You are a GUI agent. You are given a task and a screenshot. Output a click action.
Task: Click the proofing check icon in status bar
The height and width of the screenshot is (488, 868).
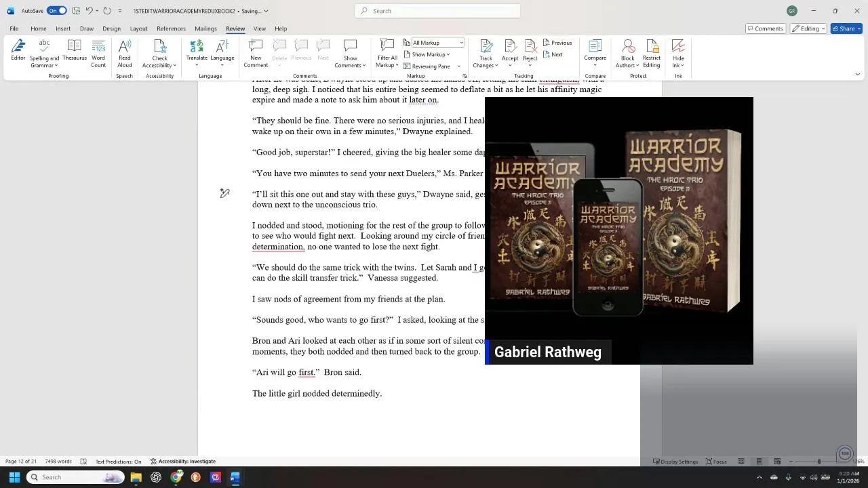[x=83, y=462]
